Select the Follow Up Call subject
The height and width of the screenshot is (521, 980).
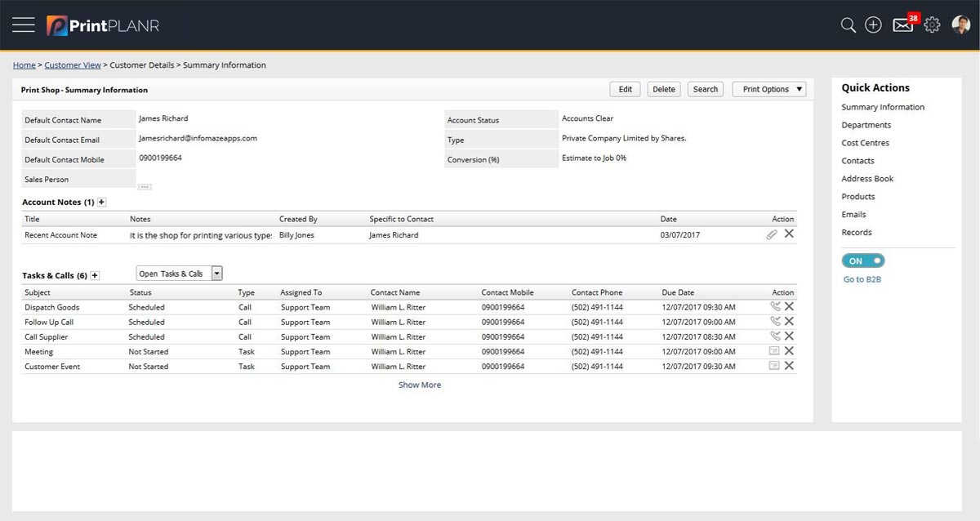pyautogui.click(x=49, y=323)
